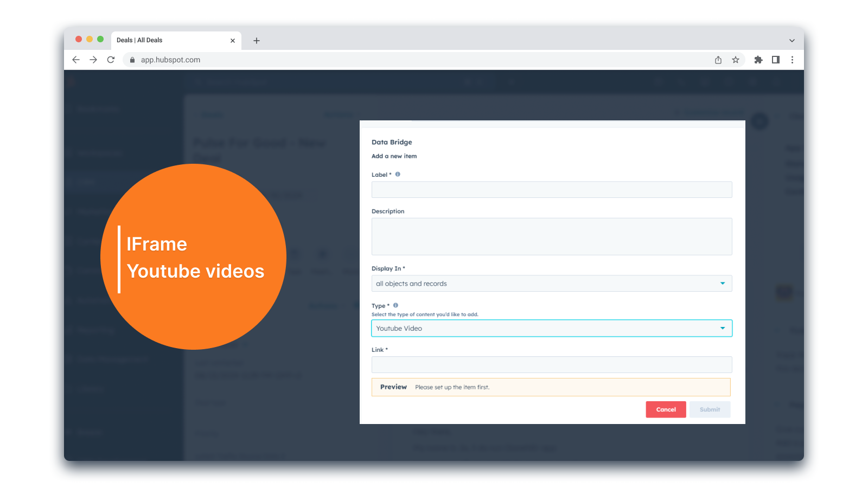
Task: Open the browser extensions puzzle icon
Action: 758,60
